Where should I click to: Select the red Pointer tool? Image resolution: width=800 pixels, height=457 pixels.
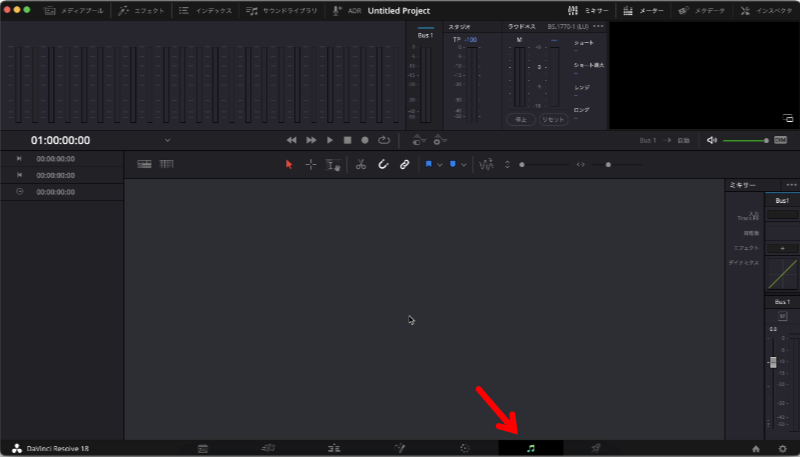point(289,164)
